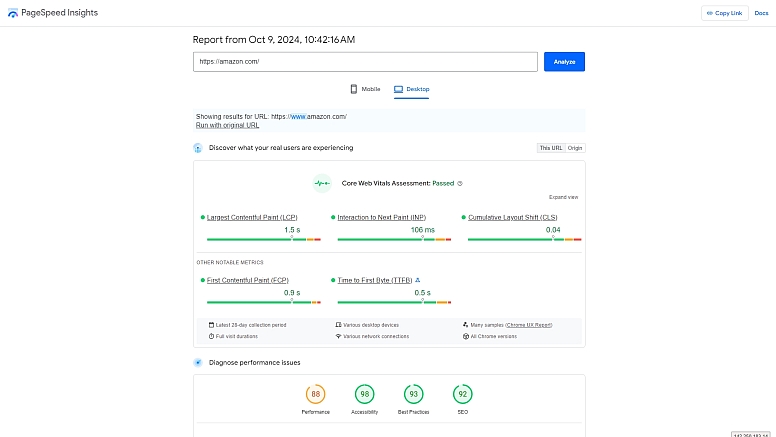Click the TTFB distribution bar

[394, 302]
